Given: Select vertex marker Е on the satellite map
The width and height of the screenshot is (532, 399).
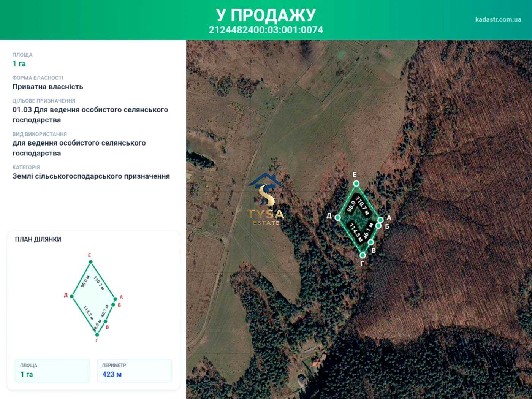Looking at the screenshot, I should [x=356, y=184].
